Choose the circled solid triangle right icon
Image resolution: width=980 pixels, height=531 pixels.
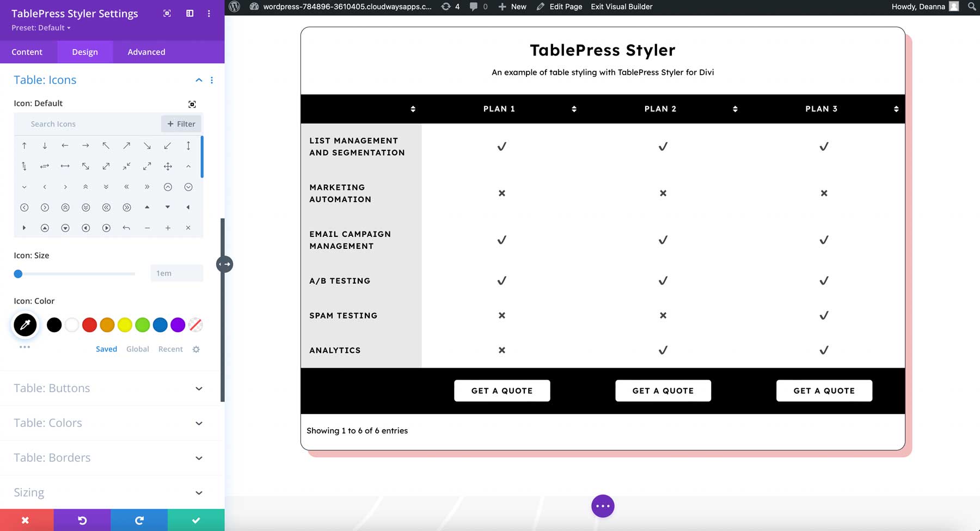point(106,228)
